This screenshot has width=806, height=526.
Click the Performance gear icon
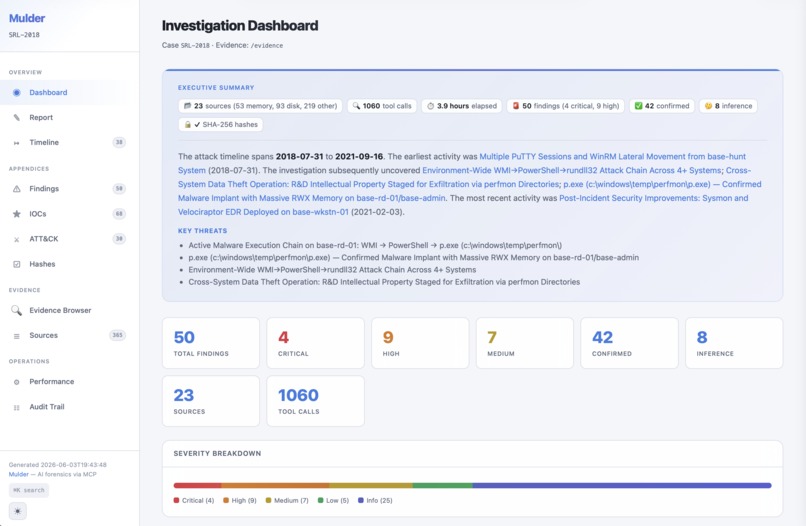pos(16,382)
